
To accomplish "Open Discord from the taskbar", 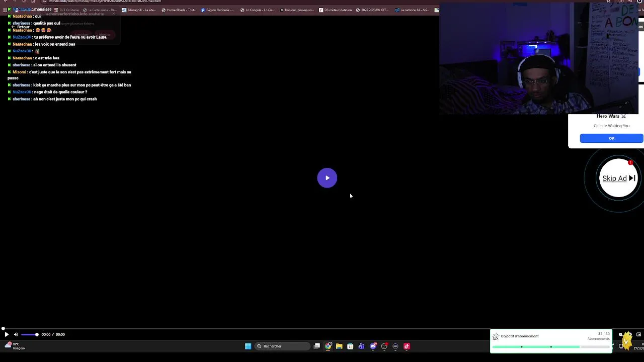I will click(x=373, y=346).
